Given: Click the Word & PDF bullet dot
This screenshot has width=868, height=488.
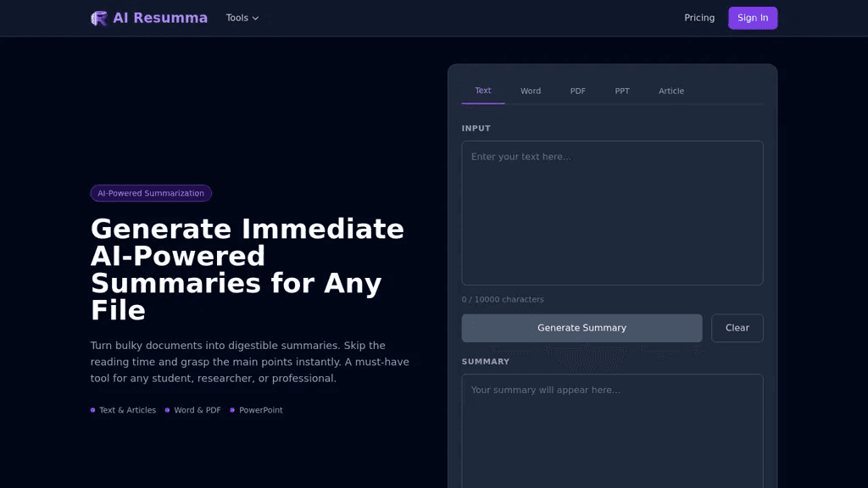Looking at the screenshot, I should click(x=167, y=410).
